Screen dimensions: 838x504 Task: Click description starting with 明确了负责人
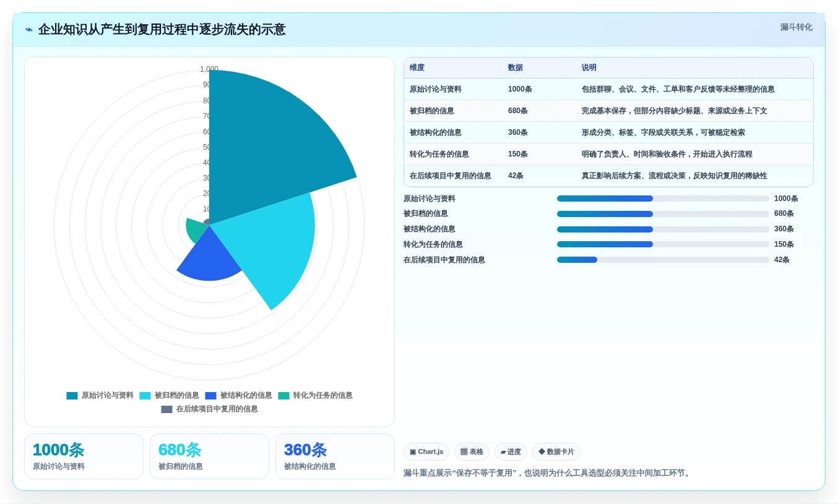667,155
